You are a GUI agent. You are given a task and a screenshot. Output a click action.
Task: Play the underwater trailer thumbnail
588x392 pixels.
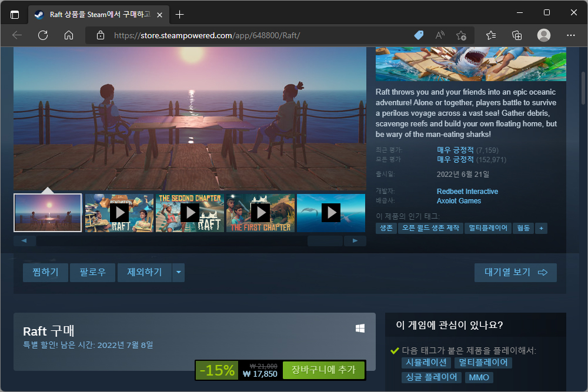(x=331, y=213)
